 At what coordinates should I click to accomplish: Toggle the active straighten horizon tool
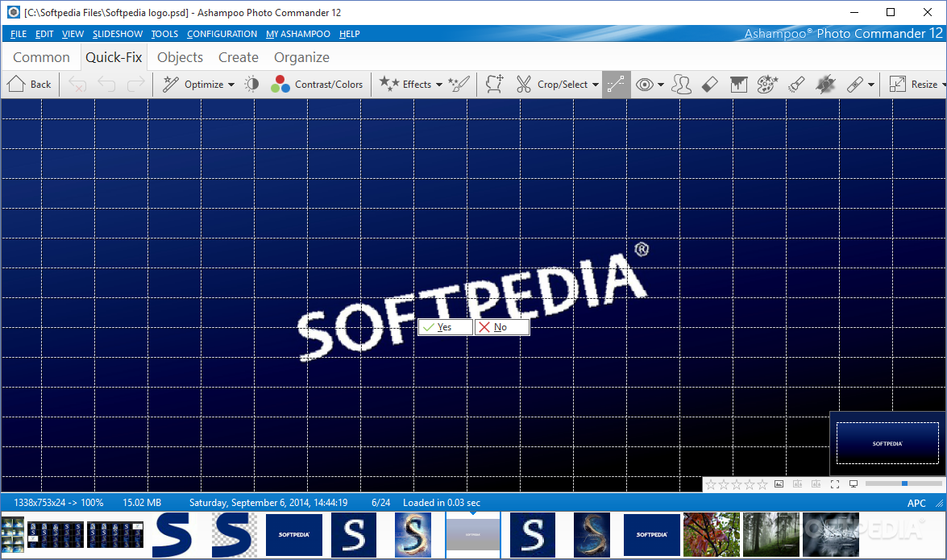coord(616,85)
